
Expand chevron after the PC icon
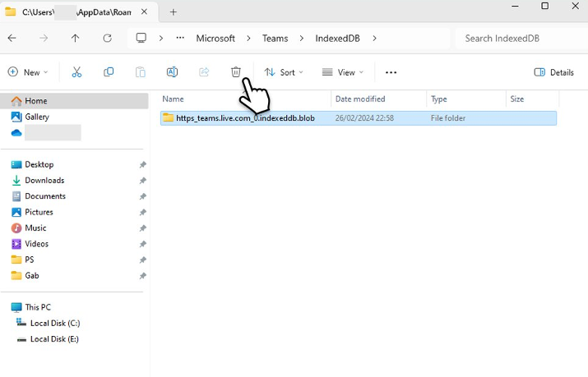click(161, 38)
